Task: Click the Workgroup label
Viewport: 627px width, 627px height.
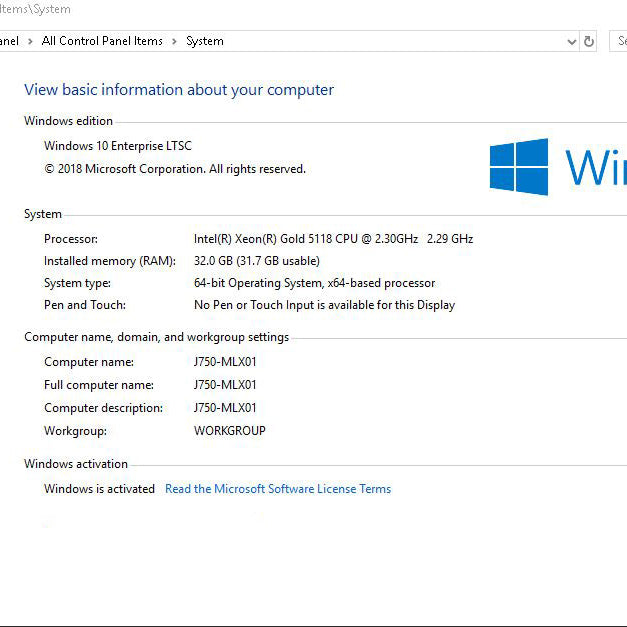Action: point(75,431)
